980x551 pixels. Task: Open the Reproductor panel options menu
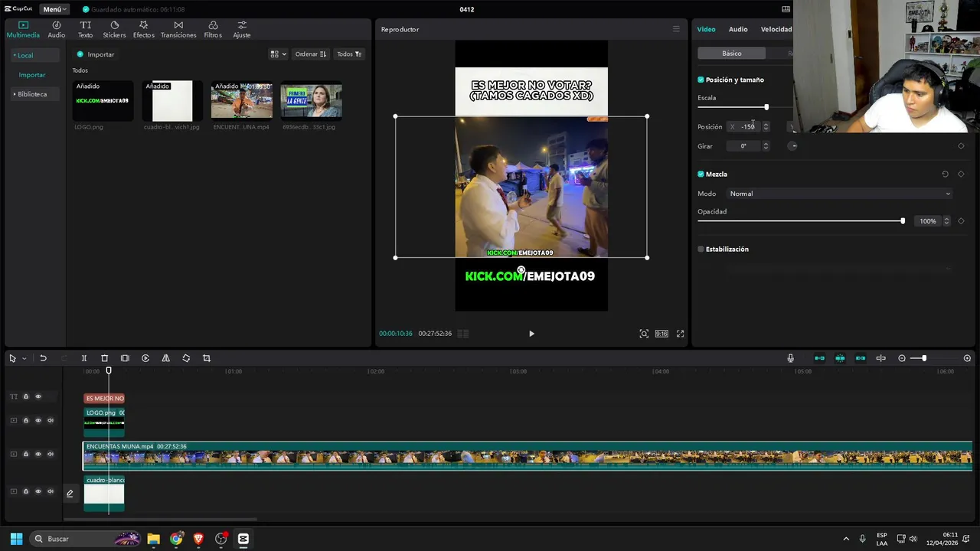pyautogui.click(x=675, y=29)
